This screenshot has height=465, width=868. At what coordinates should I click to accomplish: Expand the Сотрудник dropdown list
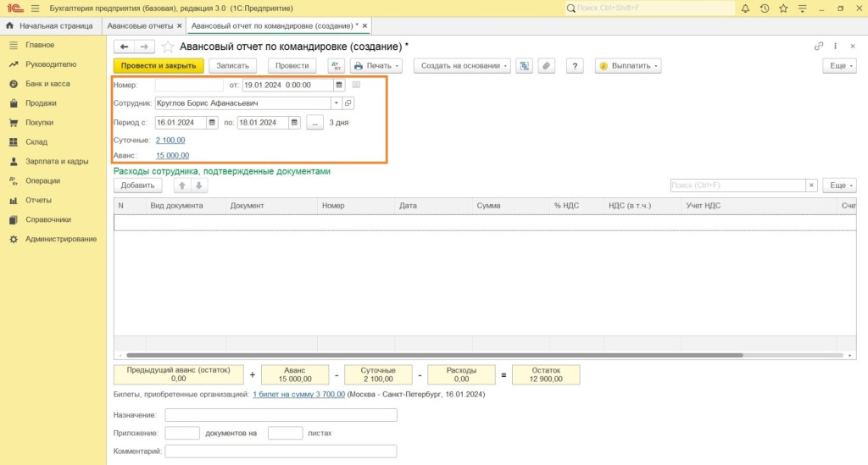(336, 103)
